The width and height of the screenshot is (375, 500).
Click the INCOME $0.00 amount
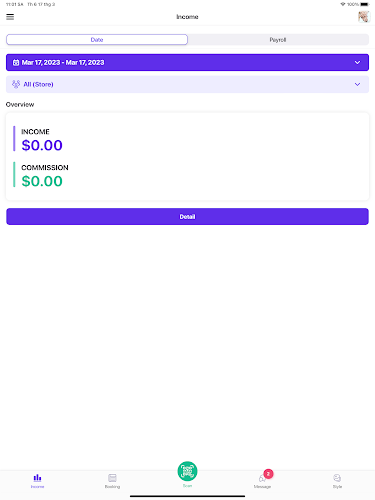[42, 145]
